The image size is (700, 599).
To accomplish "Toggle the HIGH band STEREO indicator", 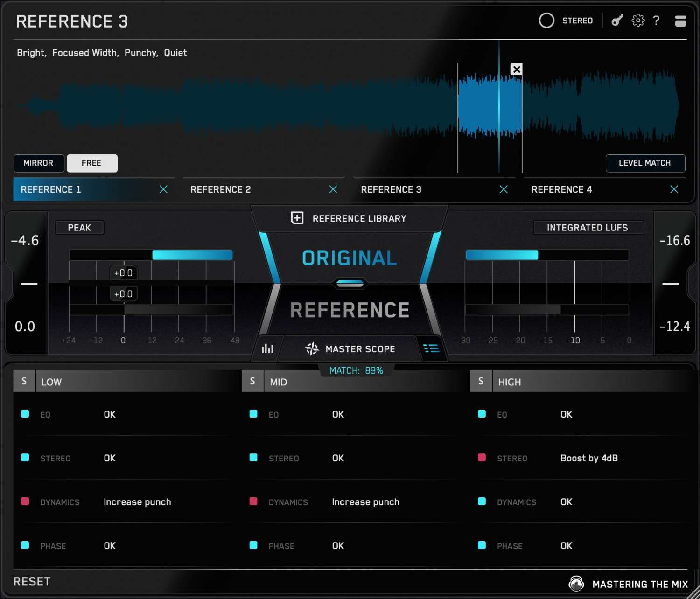I will tap(481, 458).
